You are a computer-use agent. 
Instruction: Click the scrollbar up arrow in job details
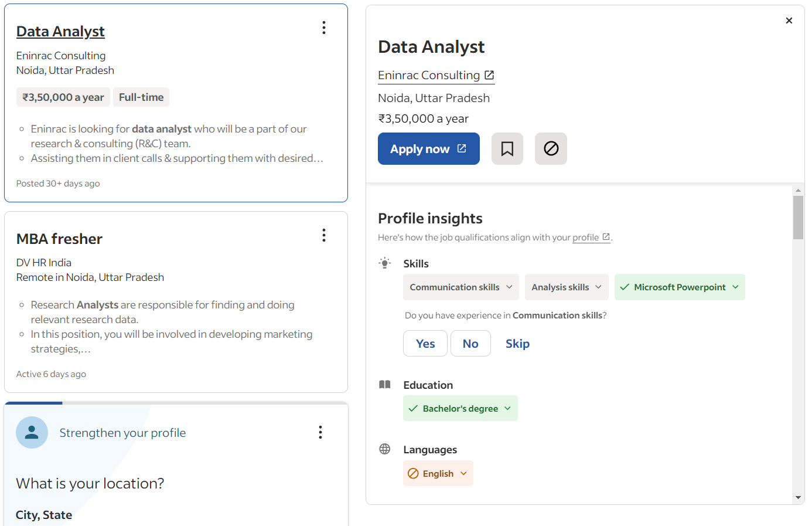[798, 191]
